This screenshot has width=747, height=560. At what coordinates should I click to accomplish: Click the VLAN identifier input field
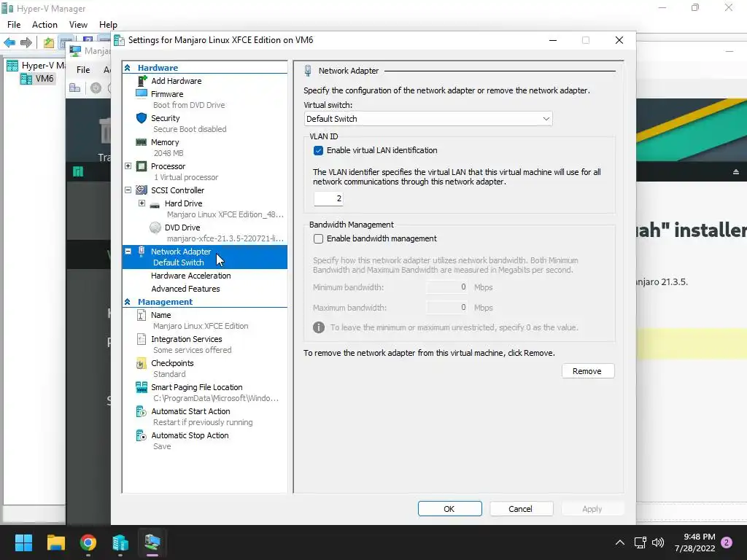pyautogui.click(x=328, y=198)
